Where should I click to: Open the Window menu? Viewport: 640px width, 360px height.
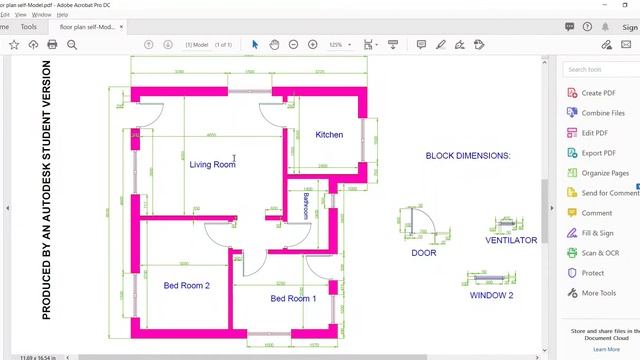[42, 15]
